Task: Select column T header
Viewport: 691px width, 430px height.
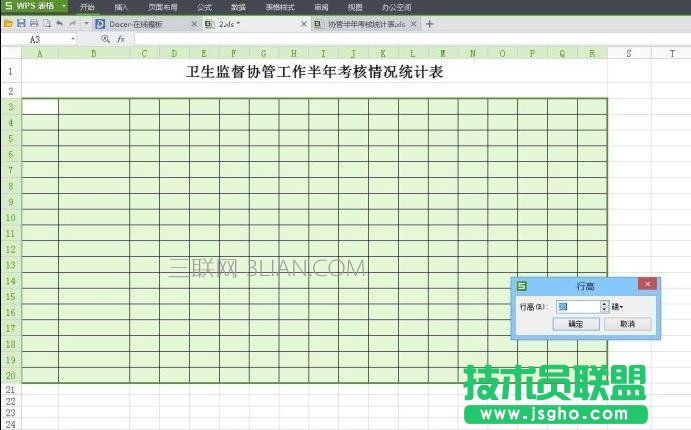Action: pyautogui.click(x=671, y=53)
